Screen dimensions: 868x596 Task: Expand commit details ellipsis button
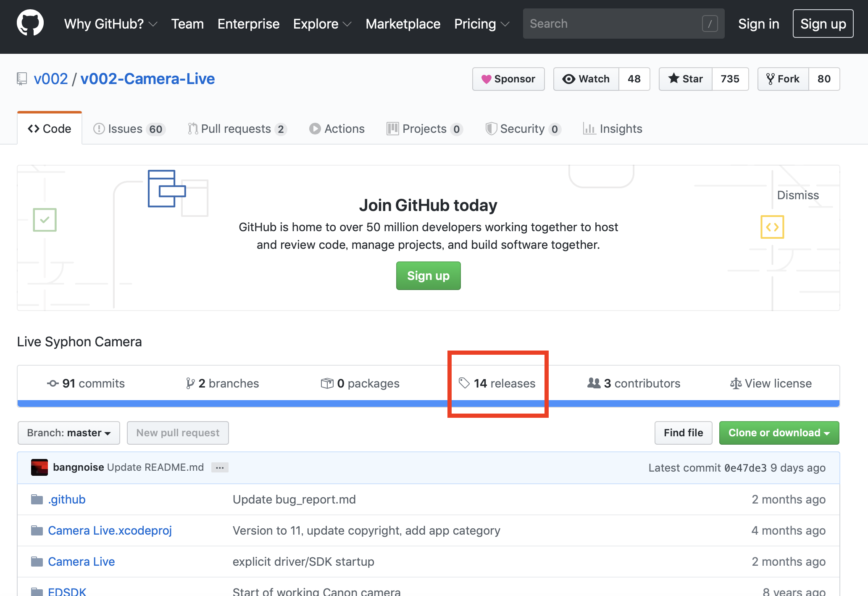[220, 467]
